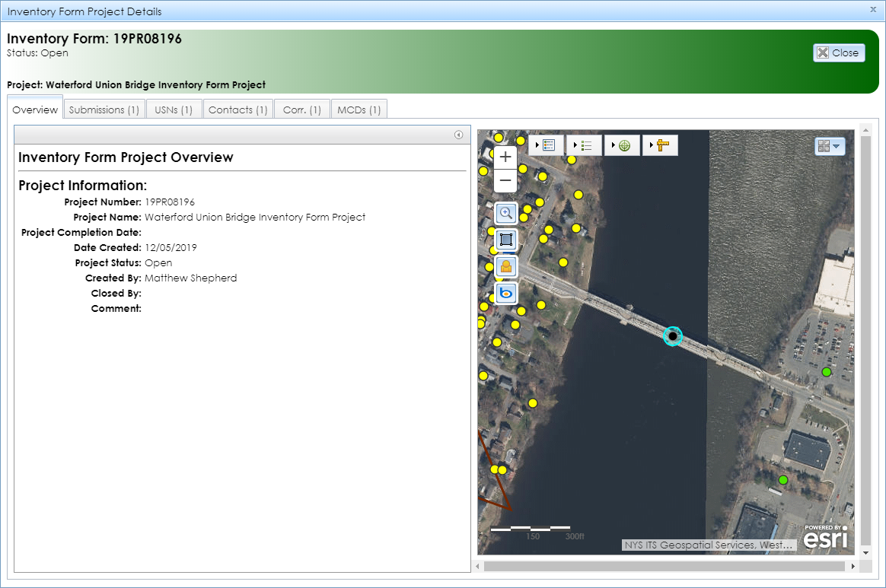This screenshot has height=588, width=886.
Task: Close the Inventory Form details with Close button
Action: [839, 52]
